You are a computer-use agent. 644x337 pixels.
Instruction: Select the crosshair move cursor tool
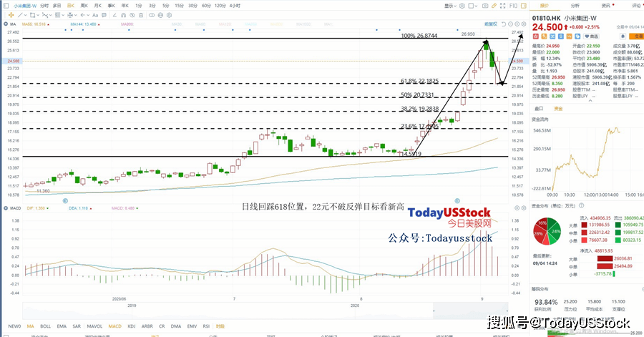click(x=11, y=15)
